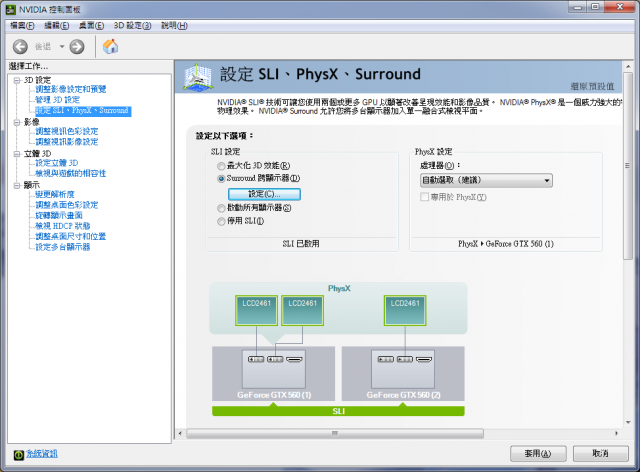This screenshot has width=640, height=472.
Task: Click the Forward arrow button
Action: point(77,47)
